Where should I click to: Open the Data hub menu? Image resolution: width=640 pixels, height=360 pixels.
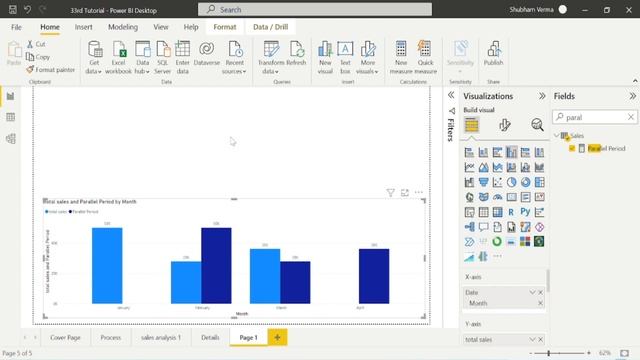(142, 58)
